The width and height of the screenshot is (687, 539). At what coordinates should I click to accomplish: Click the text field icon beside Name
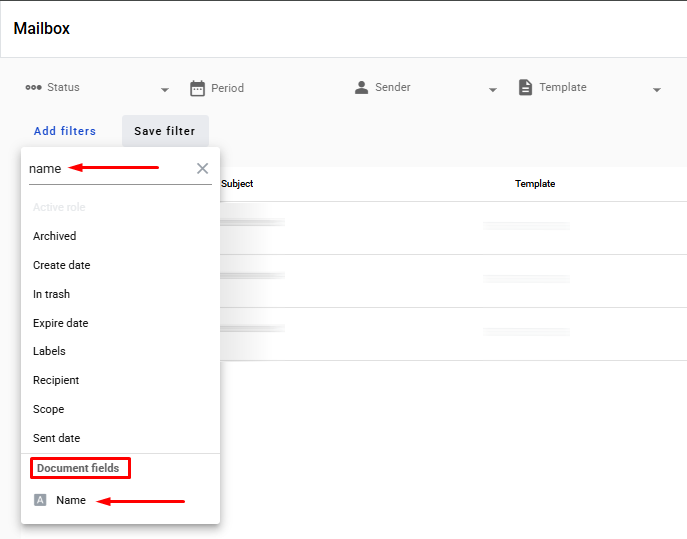pyautogui.click(x=40, y=500)
